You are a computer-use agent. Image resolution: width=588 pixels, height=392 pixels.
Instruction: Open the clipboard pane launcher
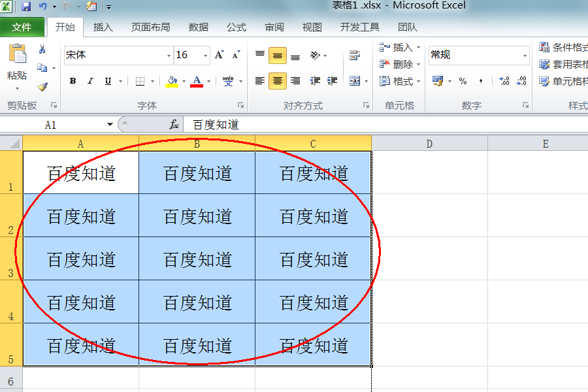pyautogui.click(x=54, y=105)
